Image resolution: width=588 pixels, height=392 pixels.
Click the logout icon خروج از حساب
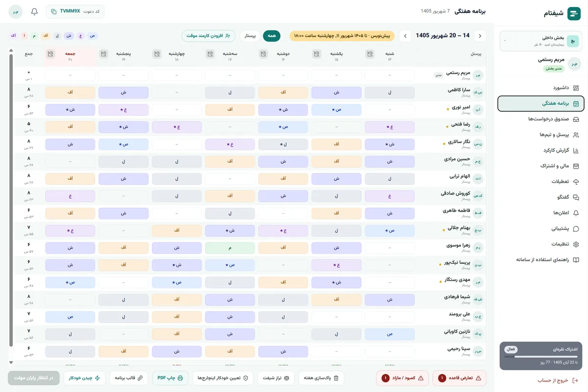pos(575,380)
